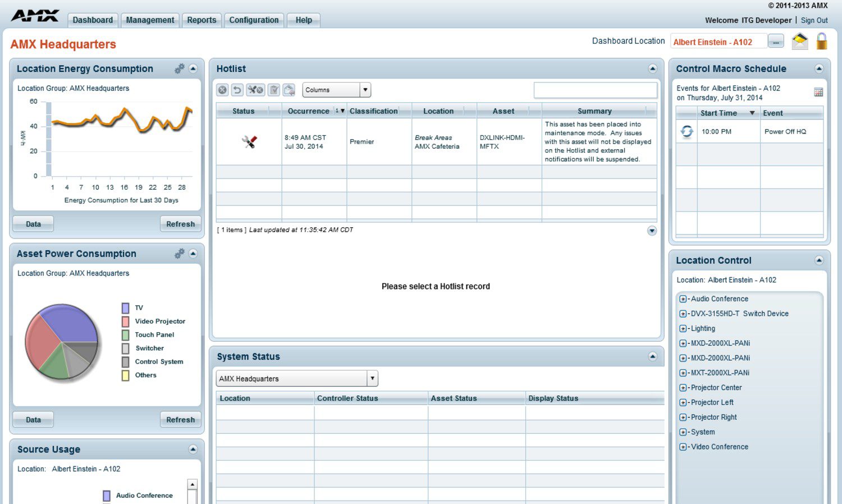Expand the System tree node

click(683, 432)
